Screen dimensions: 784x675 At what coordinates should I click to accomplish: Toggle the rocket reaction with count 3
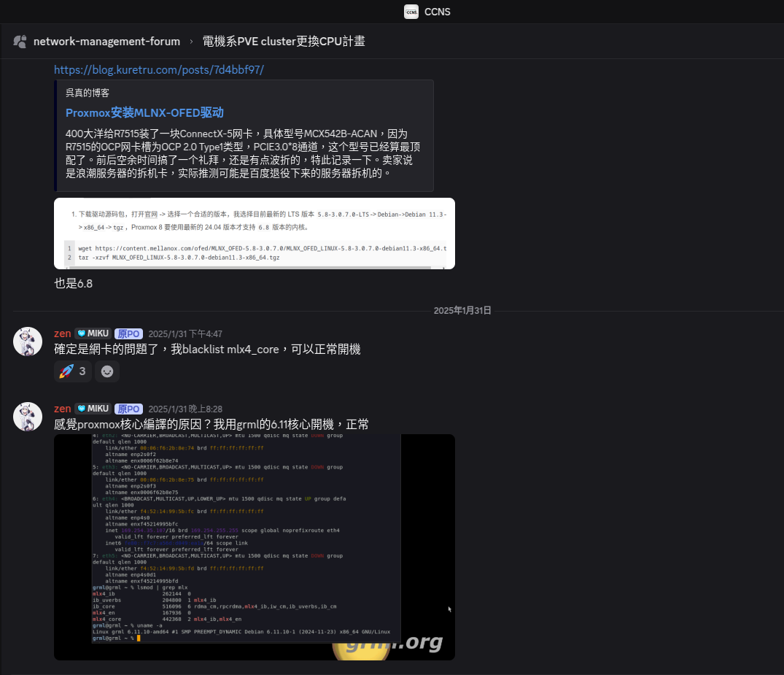tap(73, 371)
